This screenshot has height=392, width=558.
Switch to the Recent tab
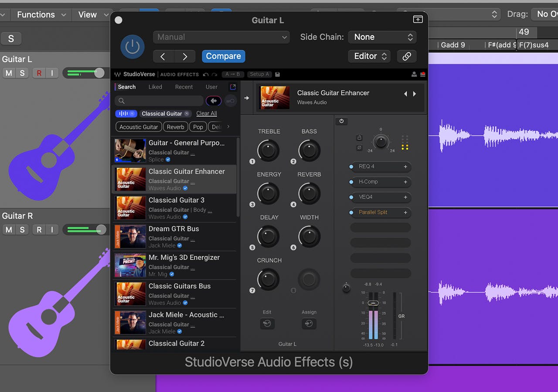184,87
